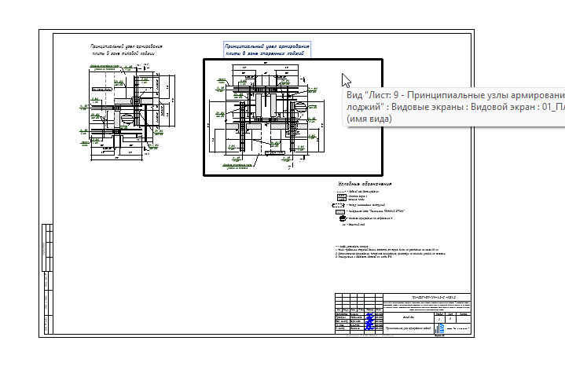Viewport: 565px width, 392px height.
Task: Click the black hatched ellipse legend symbol
Action: pos(343,218)
